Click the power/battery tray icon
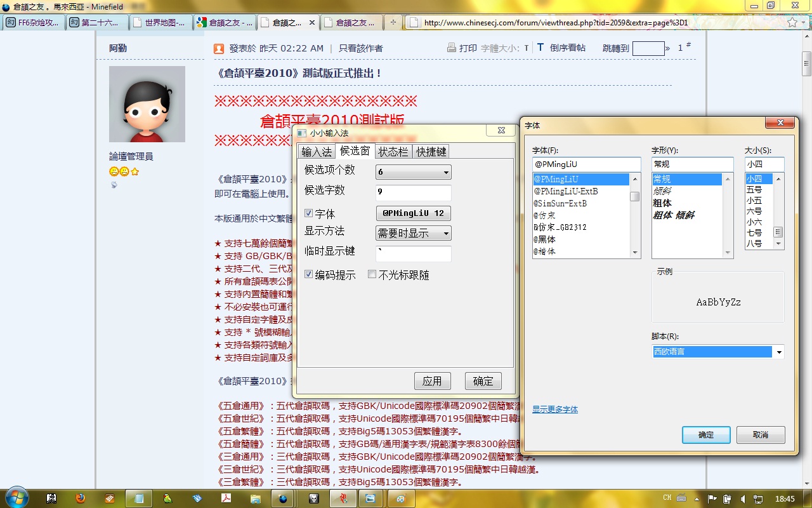This screenshot has height=508, width=812. (x=727, y=498)
